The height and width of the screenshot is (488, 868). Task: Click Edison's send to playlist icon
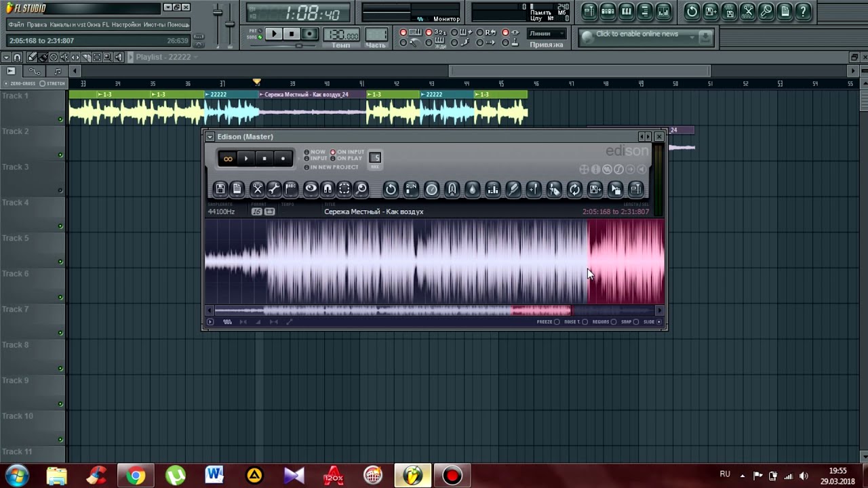click(x=635, y=189)
